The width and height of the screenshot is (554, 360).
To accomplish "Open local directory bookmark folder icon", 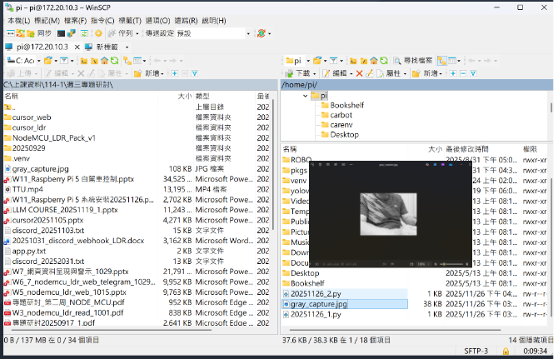I will (48, 61).
